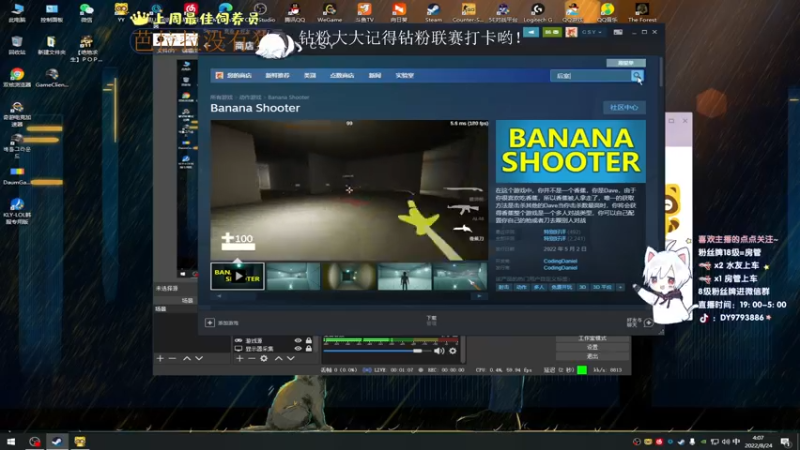Screen dimensions: 800x450
Task: Select the round tunnel screenshot thumbnail
Action: pyautogui.click(x=349, y=276)
